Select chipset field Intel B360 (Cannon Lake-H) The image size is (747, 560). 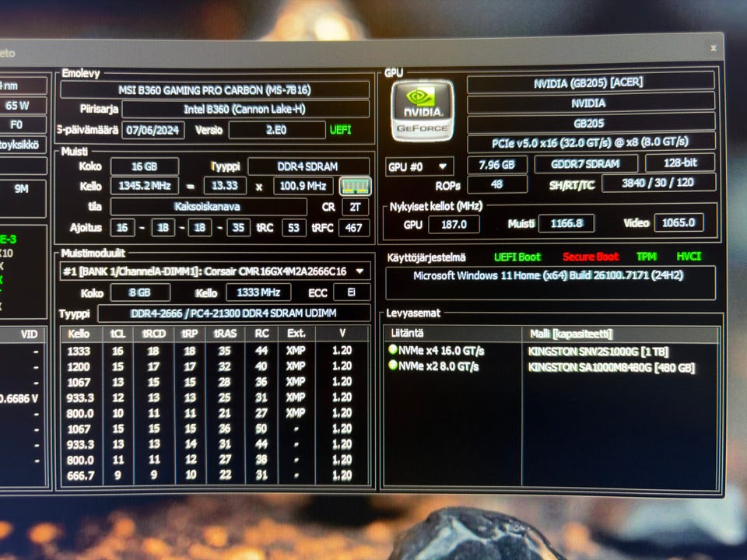245,109
